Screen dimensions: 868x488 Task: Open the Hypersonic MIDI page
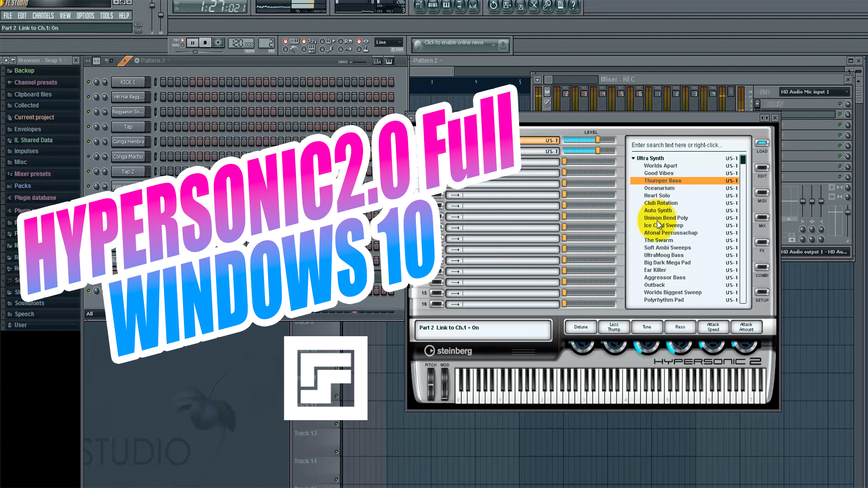point(762,193)
